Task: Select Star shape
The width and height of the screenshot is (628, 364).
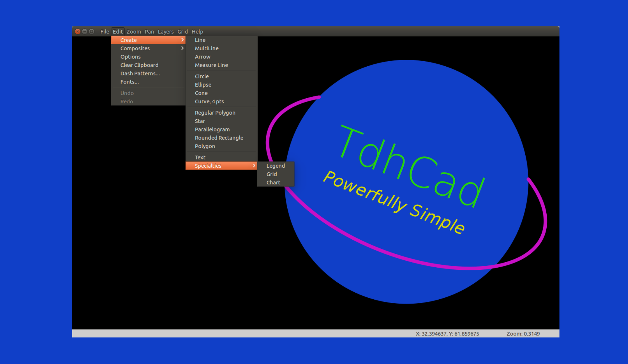Action: (222, 121)
